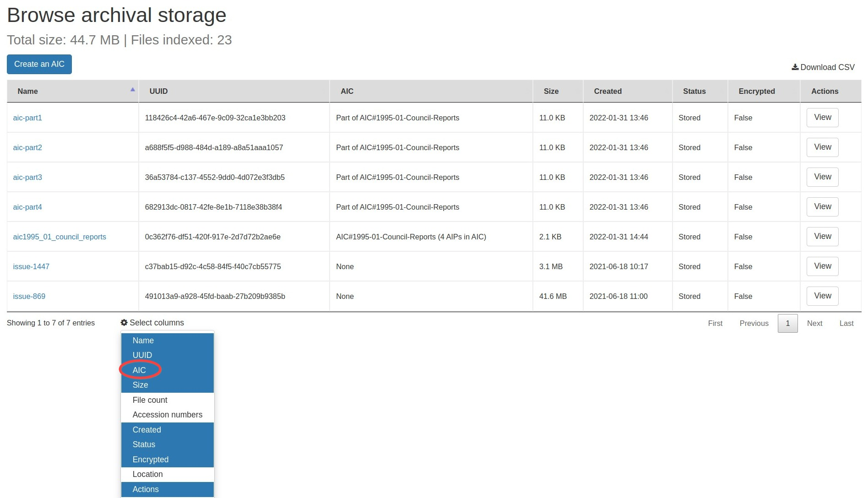868x498 pixels.
Task: Click the Name column sort arrow
Action: point(132,90)
